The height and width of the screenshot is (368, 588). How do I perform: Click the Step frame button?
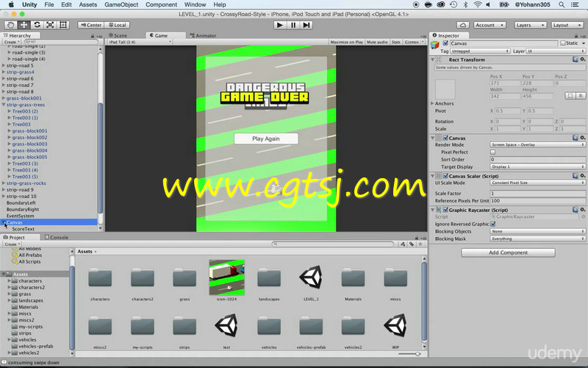[306, 25]
